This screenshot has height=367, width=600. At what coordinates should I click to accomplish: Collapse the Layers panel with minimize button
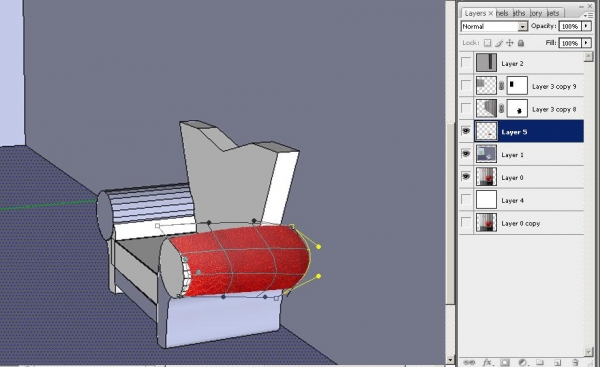coord(581,6)
